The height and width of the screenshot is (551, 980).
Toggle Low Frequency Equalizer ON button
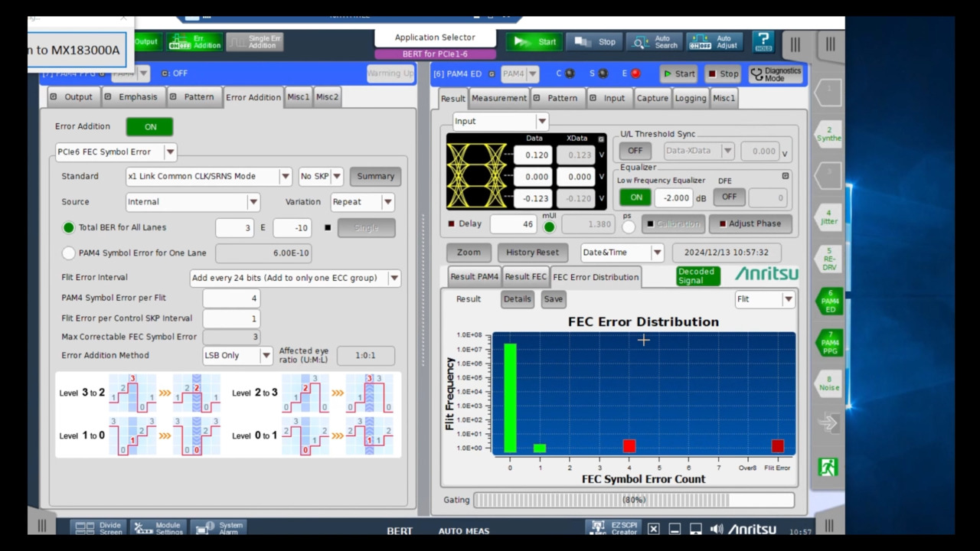(635, 197)
